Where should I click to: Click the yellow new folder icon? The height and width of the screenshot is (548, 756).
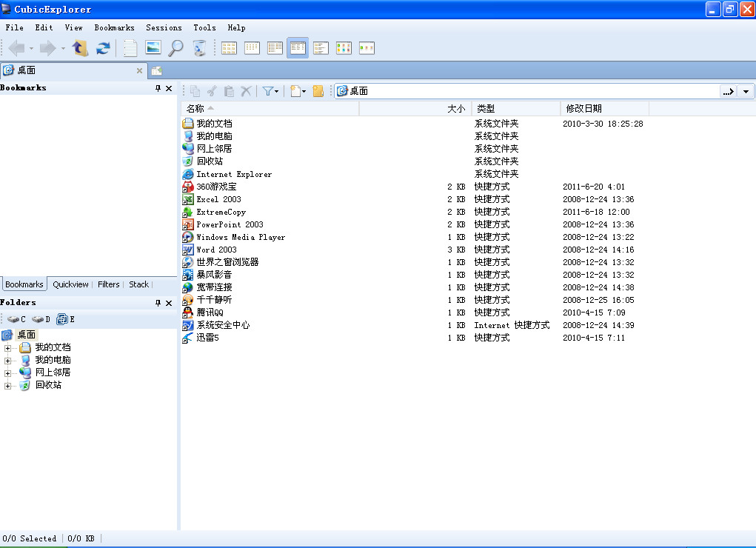[318, 91]
